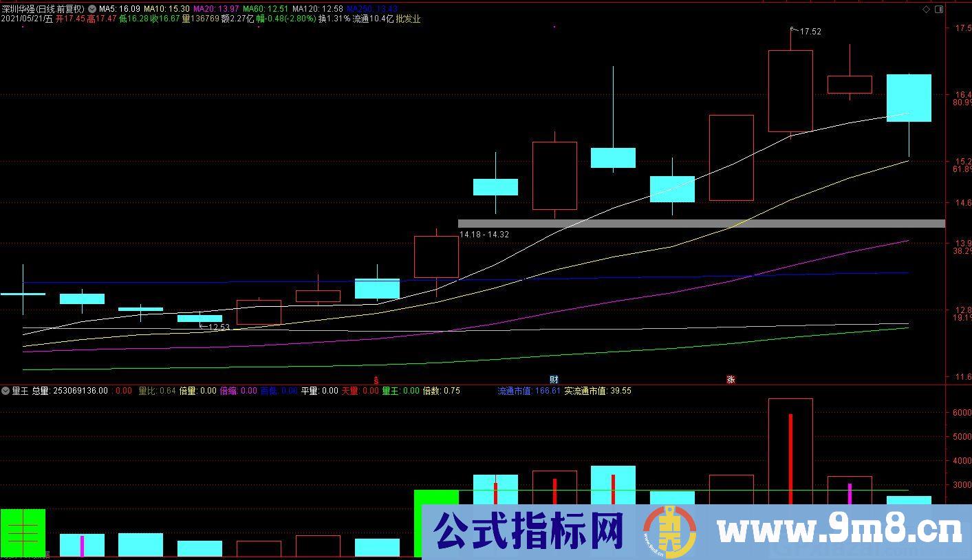Click the magenta 倍缩: 0.00 value
Screen dimensions: 972x560
tap(238, 391)
